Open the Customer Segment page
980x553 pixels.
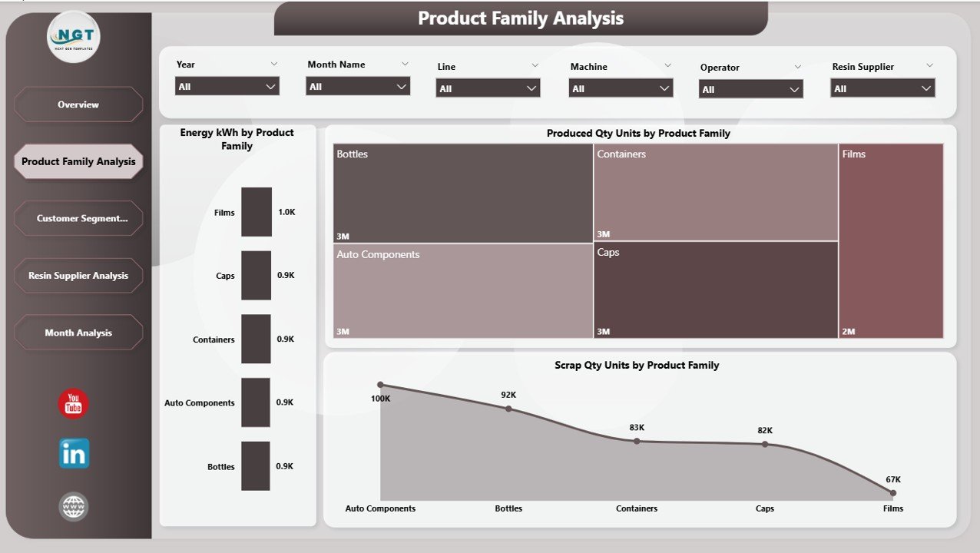[x=78, y=218]
